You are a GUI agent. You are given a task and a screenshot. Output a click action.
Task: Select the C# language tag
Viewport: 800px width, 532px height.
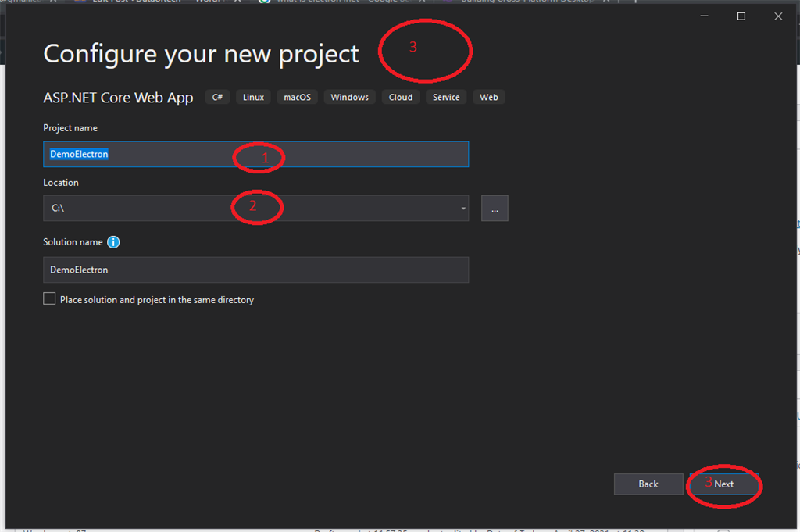(217, 97)
